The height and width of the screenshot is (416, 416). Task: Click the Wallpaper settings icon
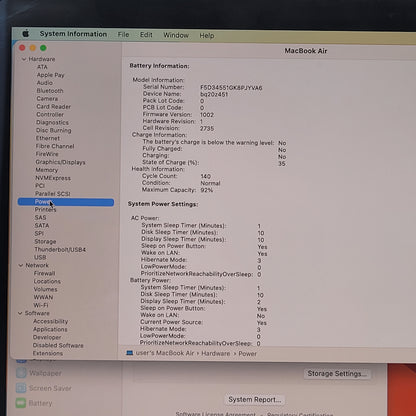point(21,373)
